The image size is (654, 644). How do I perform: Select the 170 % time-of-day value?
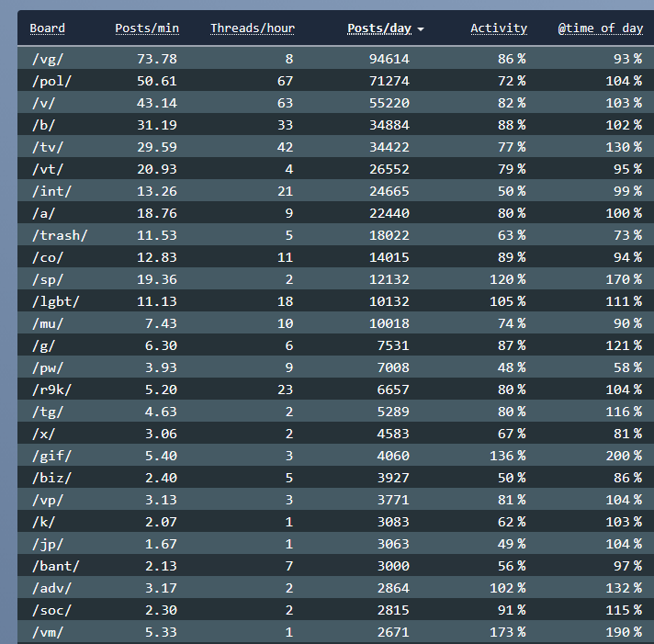click(x=624, y=279)
